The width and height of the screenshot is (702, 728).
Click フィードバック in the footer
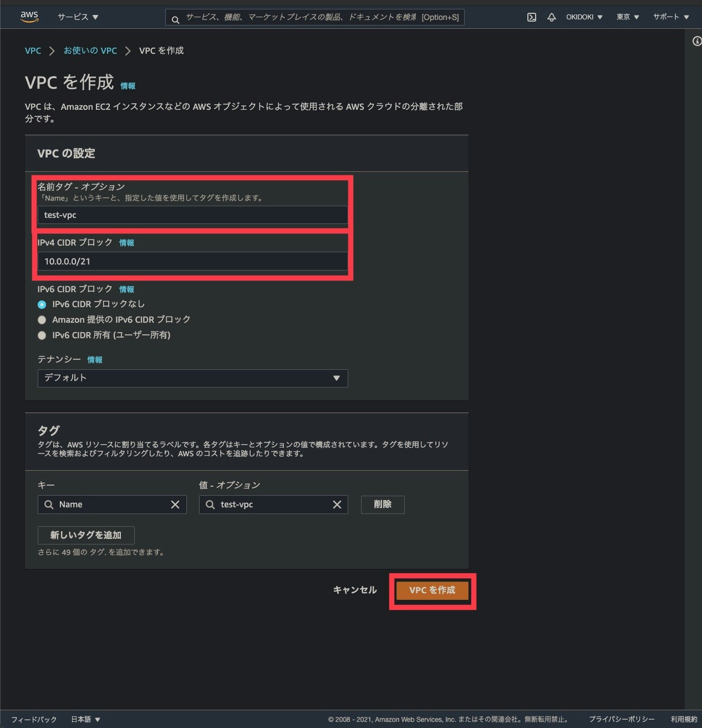pos(34,719)
